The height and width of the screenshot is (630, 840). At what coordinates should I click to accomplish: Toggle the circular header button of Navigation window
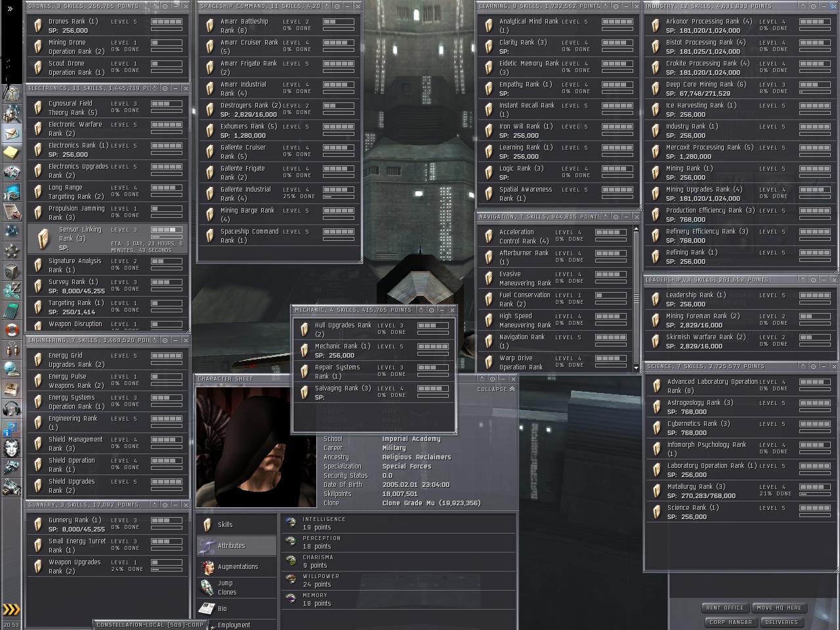(x=616, y=217)
